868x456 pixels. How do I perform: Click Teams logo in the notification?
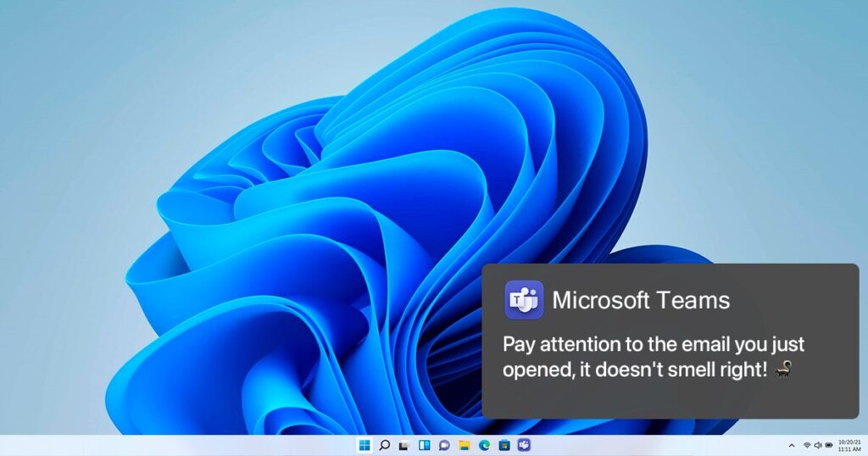pyautogui.click(x=524, y=300)
